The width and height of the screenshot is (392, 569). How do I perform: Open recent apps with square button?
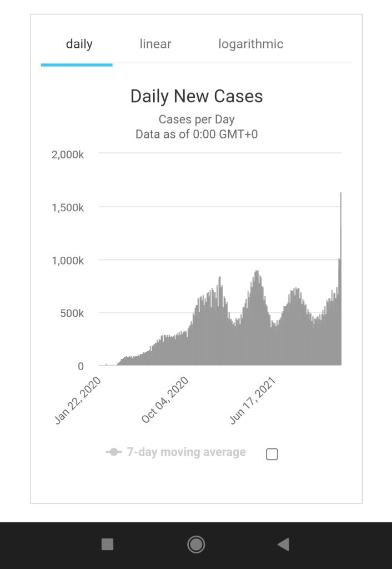tap(107, 545)
